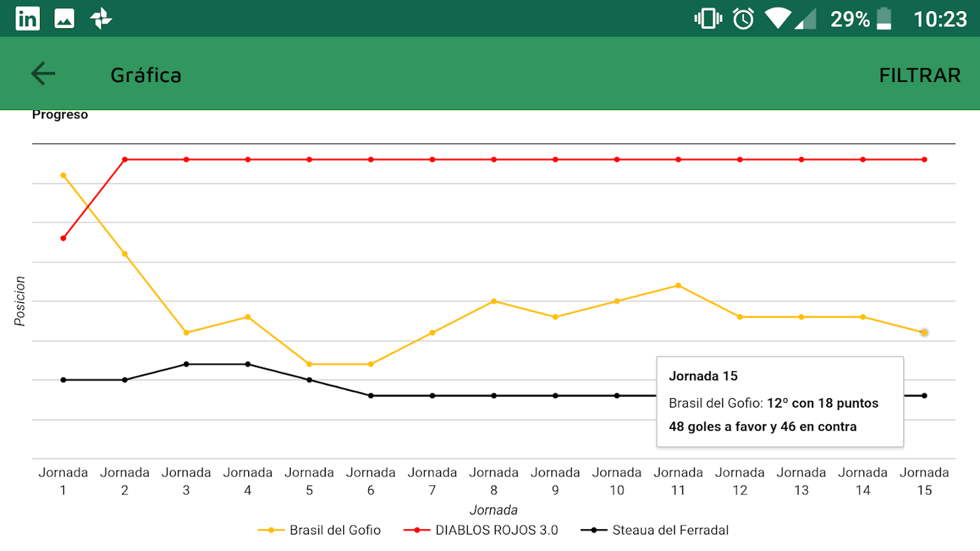Screen dimensions: 980x551
Task: Tap the Gráfica screen title
Action: tap(146, 75)
